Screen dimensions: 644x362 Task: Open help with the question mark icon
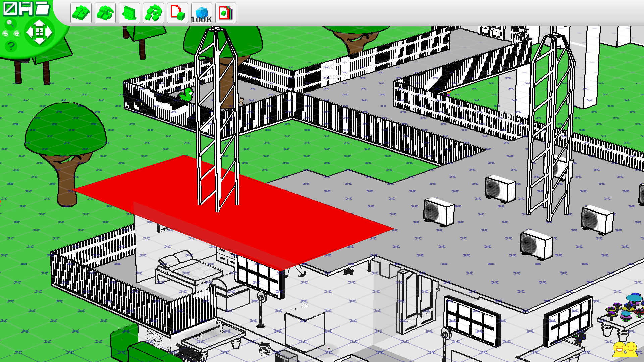[11, 46]
